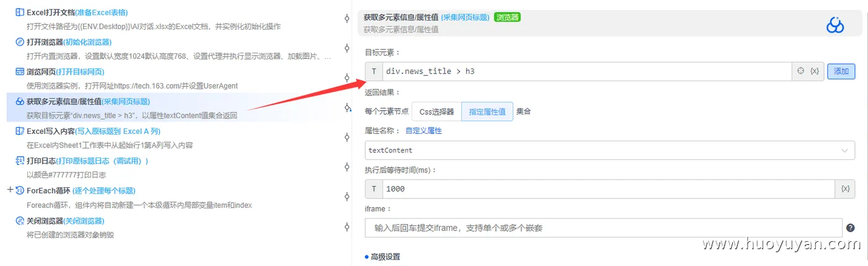Click the (关闭浏览器) note in step list

[84, 221]
